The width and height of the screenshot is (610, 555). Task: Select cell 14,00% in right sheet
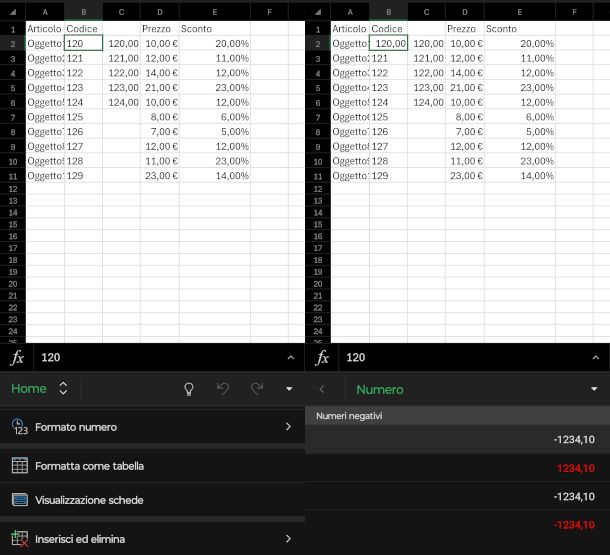520,176
